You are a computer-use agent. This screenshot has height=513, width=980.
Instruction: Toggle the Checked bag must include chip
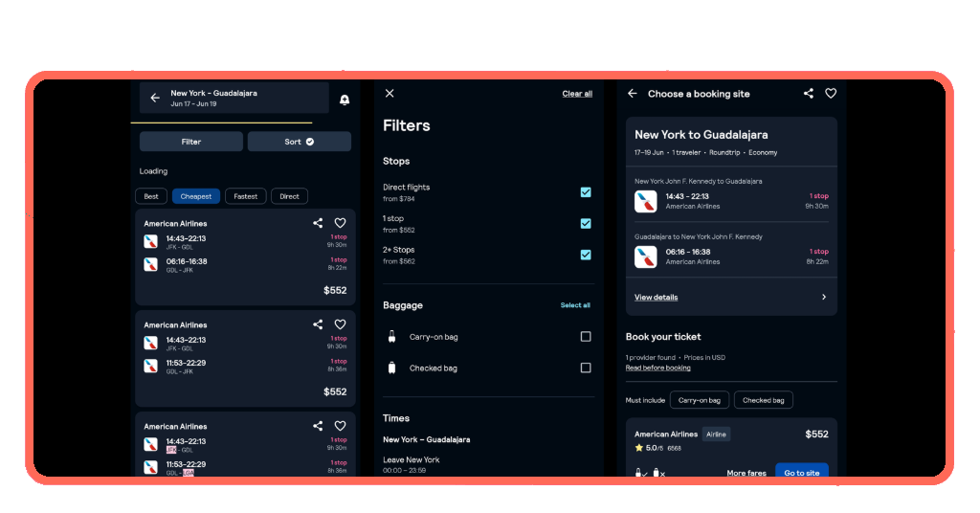[x=763, y=400]
